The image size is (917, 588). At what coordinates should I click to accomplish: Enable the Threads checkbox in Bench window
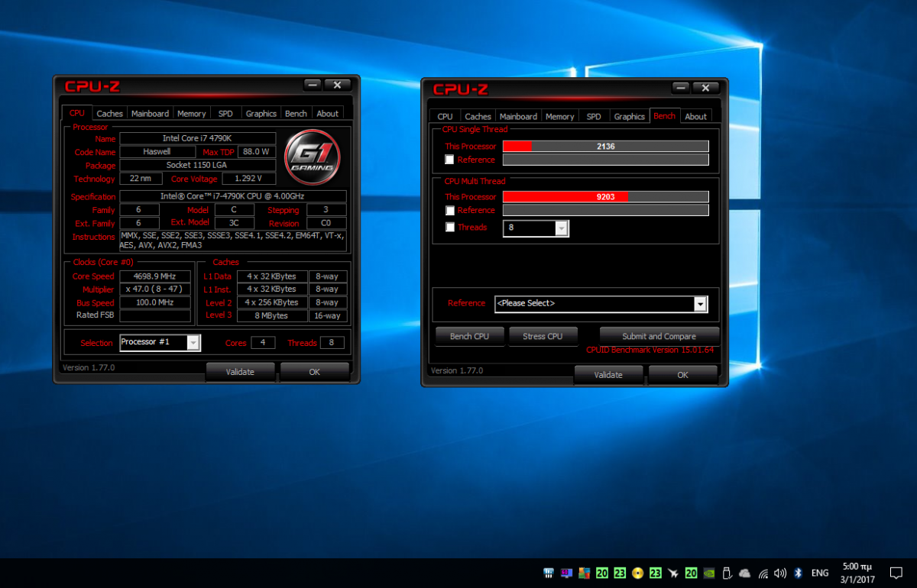449,227
